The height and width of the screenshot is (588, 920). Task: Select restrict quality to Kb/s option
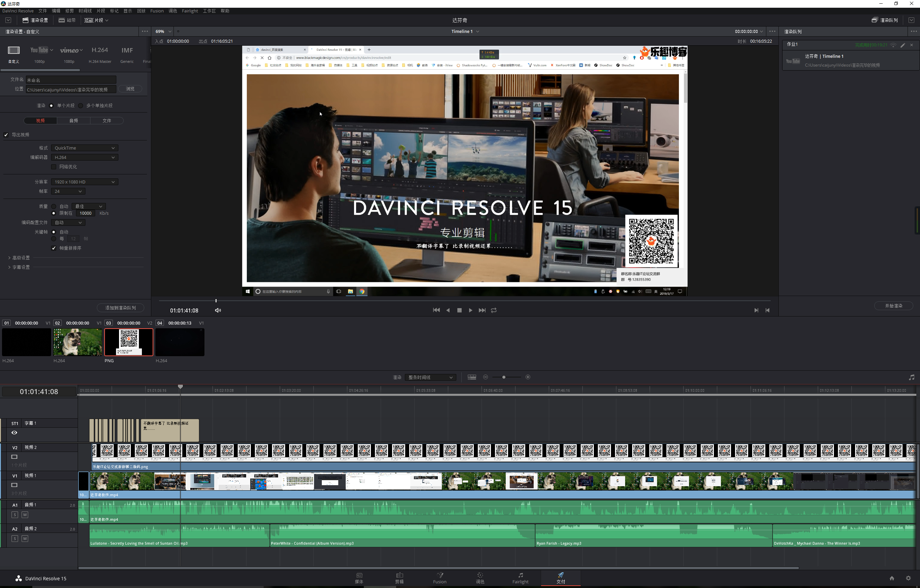click(x=53, y=213)
